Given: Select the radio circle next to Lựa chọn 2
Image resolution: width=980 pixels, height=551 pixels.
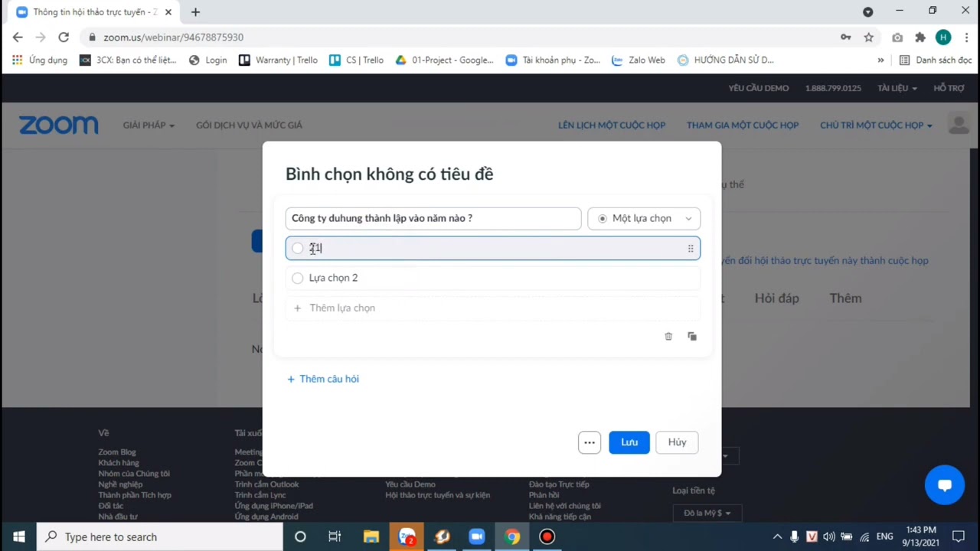Looking at the screenshot, I should coord(298,278).
